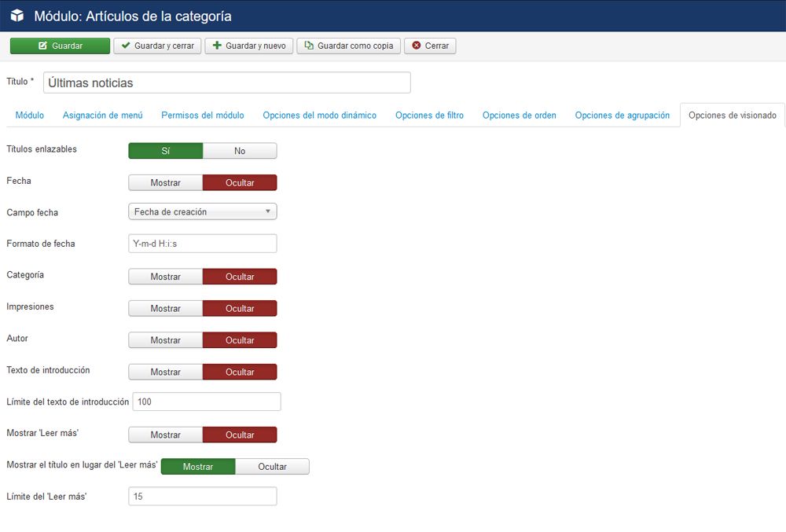The image size is (786, 532).
Task: Open Permisos del módulo tab
Action: (x=203, y=116)
